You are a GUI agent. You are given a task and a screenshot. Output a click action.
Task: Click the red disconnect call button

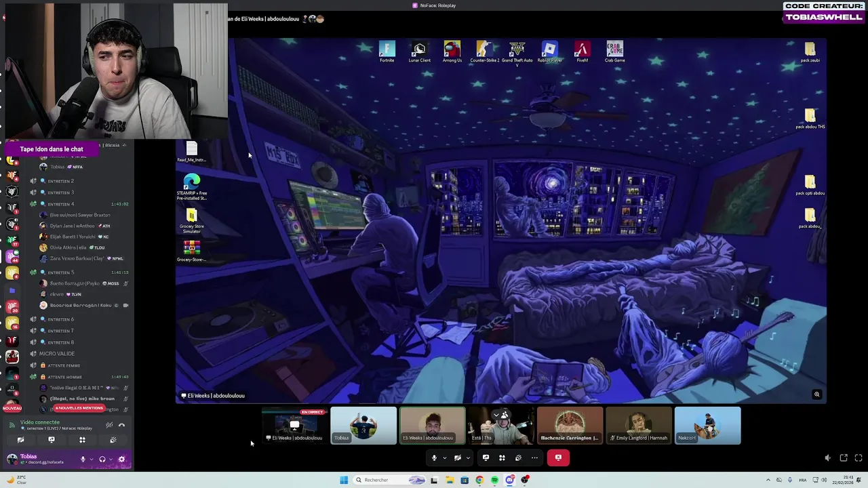point(558,457)
